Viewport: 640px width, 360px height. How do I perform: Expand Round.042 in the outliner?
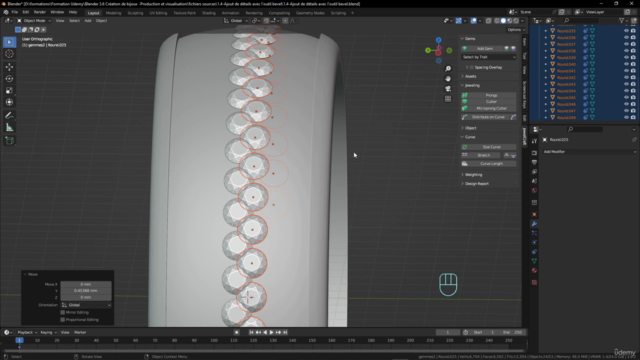(x=546, y=77)
